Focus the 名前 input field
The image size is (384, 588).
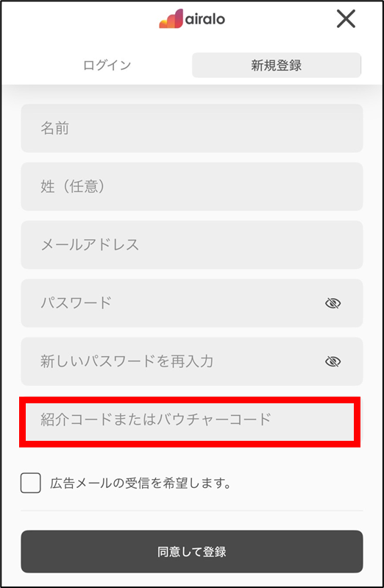[191, 128]
